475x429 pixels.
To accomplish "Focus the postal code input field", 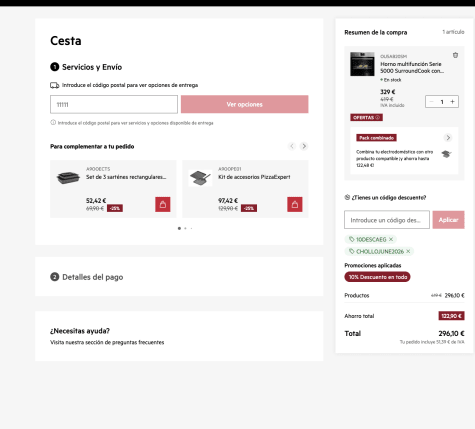I will 114,104.
